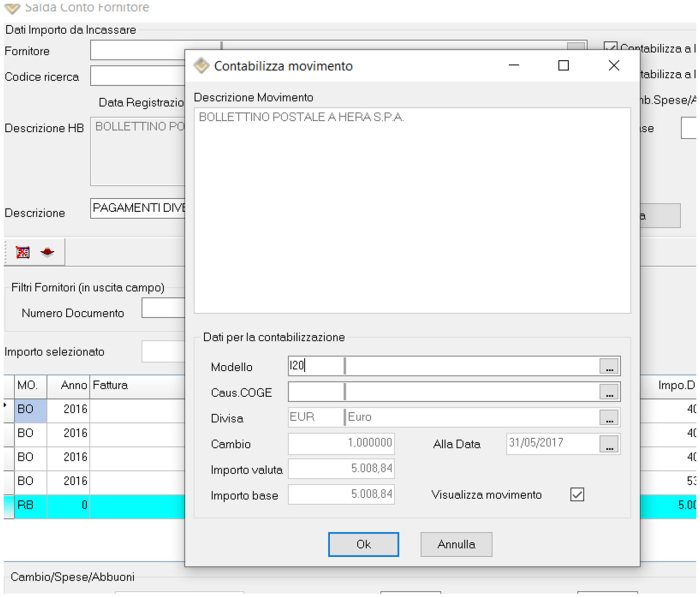The image size is (700, 597).
Task: Maximize the Contabilizza movimento dialog
Action: pyautogui.click(x=563, y=66)
